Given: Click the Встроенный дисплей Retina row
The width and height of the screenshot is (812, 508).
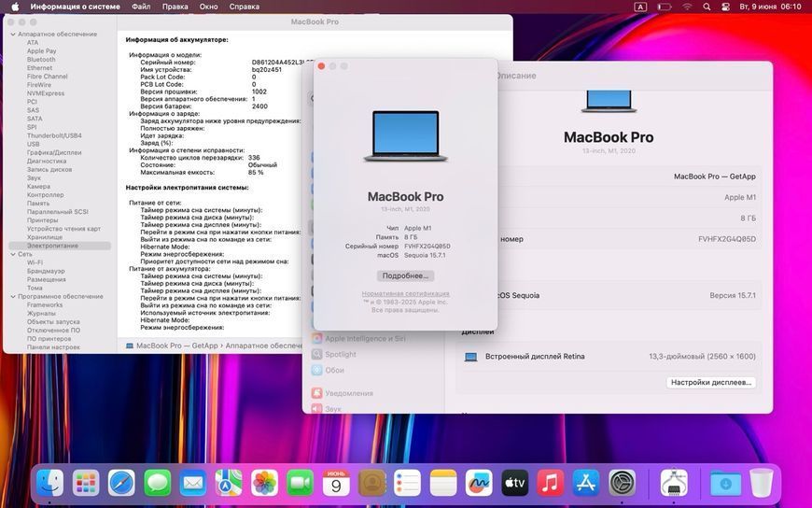Looking at the screenshot, I should 609,357.
